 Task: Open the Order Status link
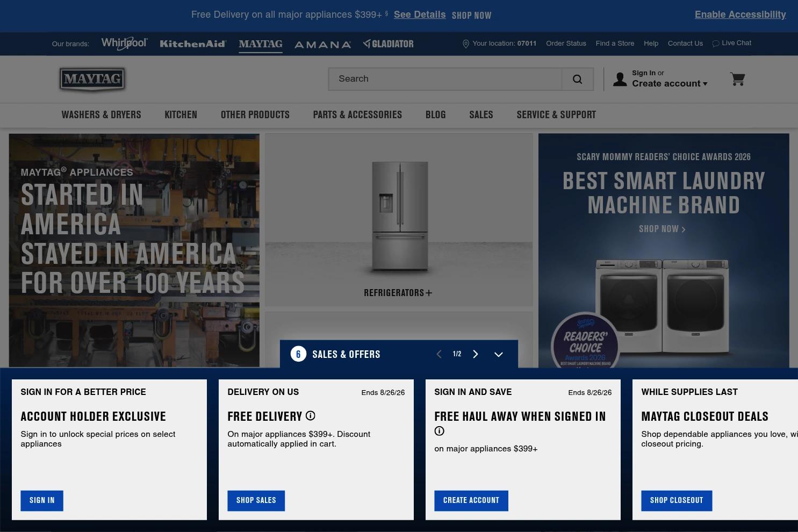coord(566,44)
